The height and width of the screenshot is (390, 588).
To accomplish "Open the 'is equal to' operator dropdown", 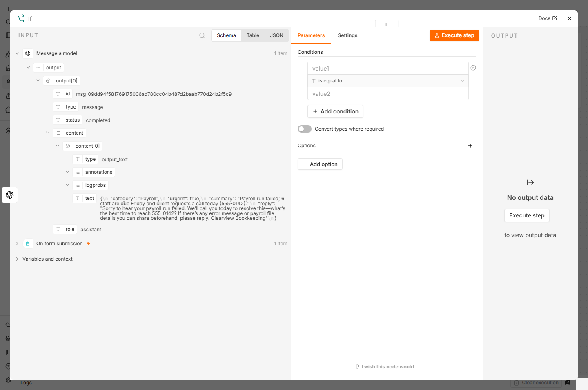I will coord(388,81).
